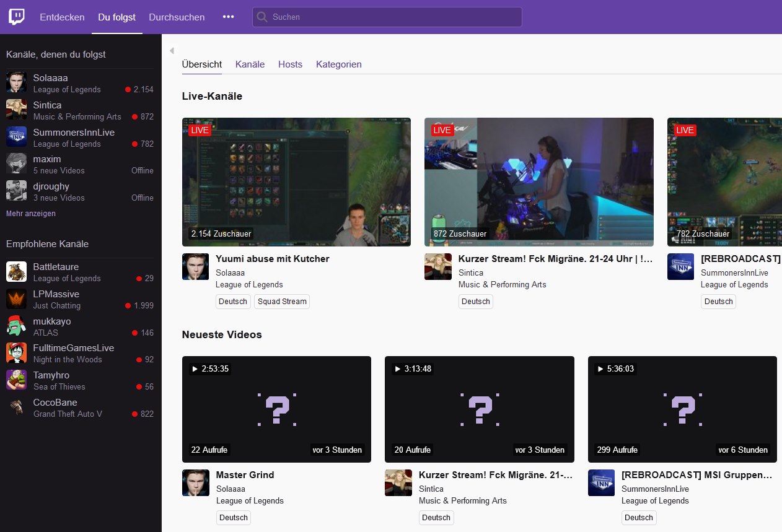Open Durchsuchen in the top bar
This screenshot has height=532, width=782.
pos(177,17)
